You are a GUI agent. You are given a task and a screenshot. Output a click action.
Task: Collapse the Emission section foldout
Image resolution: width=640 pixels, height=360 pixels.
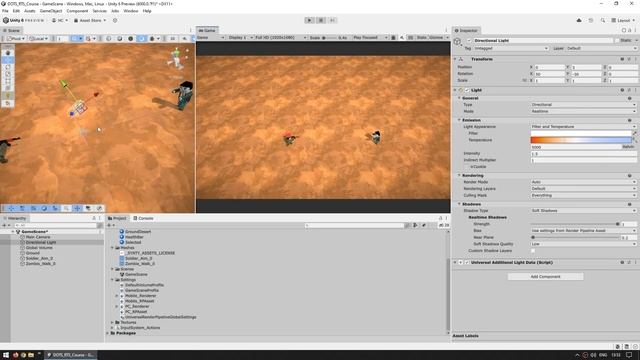pyautogui.click(x=459, y=120)
